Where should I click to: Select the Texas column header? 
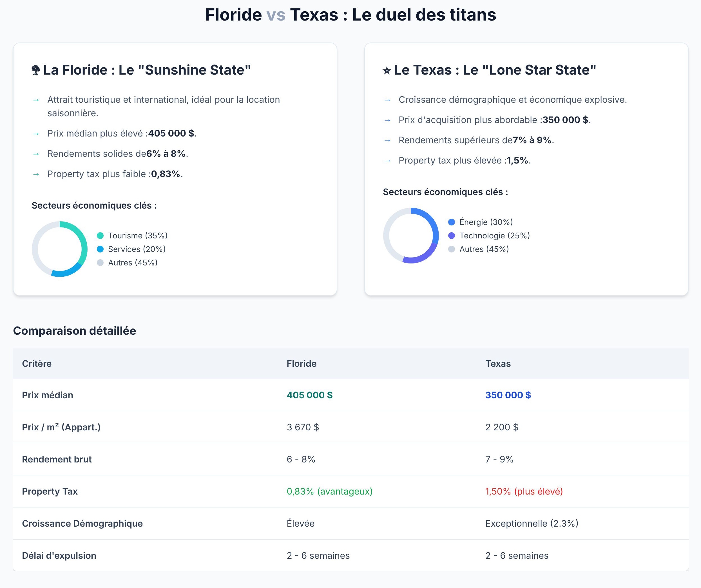point(498,363)
